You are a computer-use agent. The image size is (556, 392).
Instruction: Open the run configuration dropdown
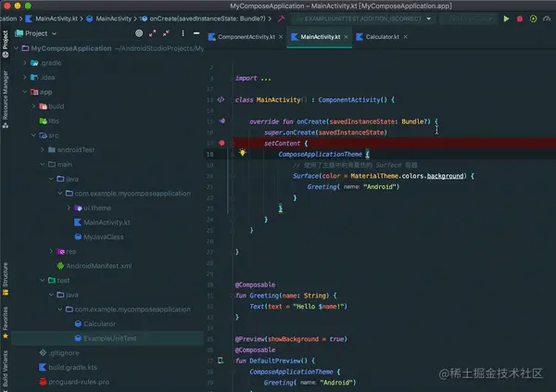(364, 19)
